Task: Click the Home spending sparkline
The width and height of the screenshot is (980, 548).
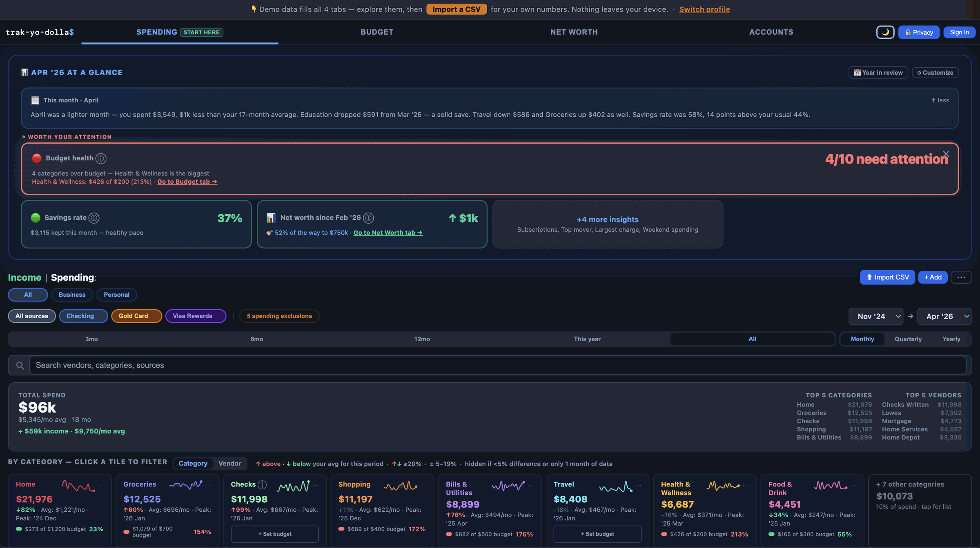Action: click(x=78, y=486)
